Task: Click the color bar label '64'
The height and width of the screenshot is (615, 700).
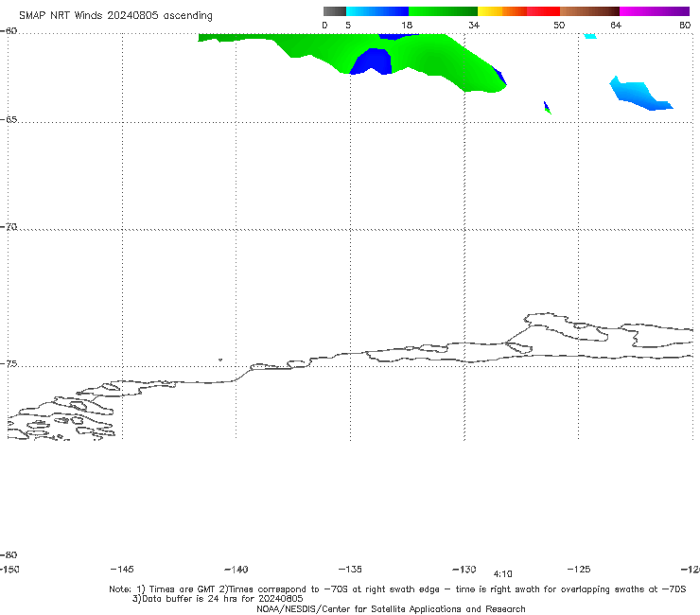Action: click(x=616, y=25)
